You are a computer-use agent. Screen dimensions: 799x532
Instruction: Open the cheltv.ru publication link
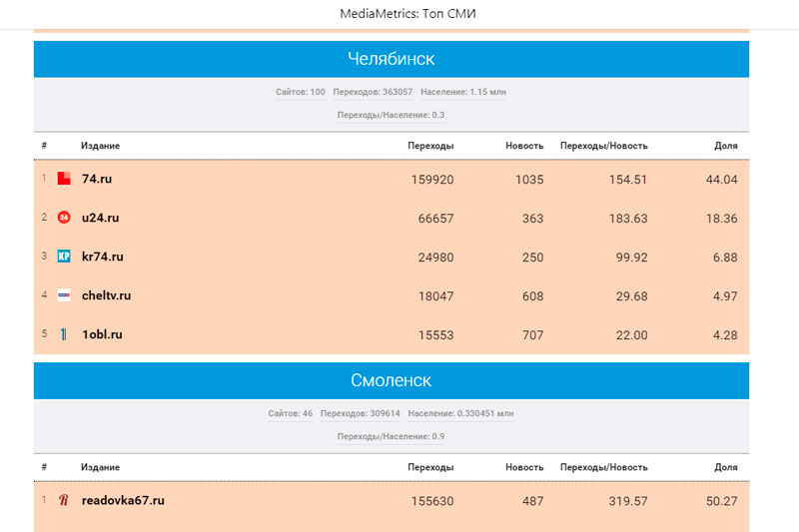(106, 295)
